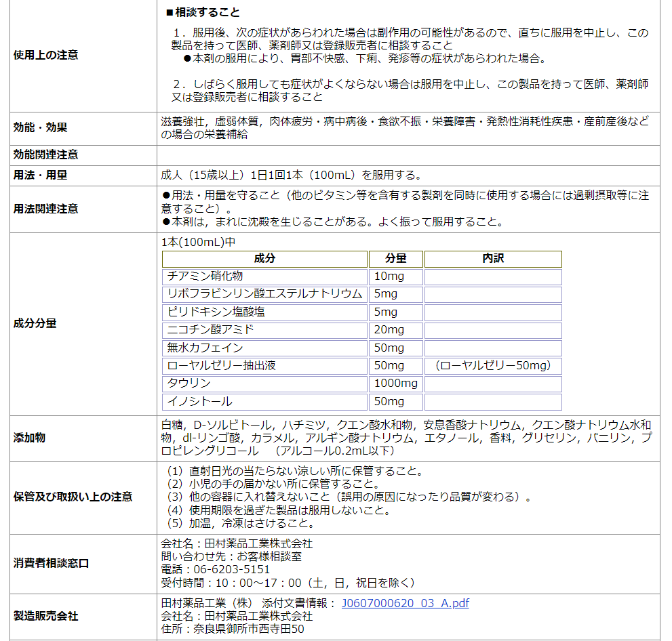
Task: Open the J0607000620_03_A.pdf link
Action: click(405, 603)
